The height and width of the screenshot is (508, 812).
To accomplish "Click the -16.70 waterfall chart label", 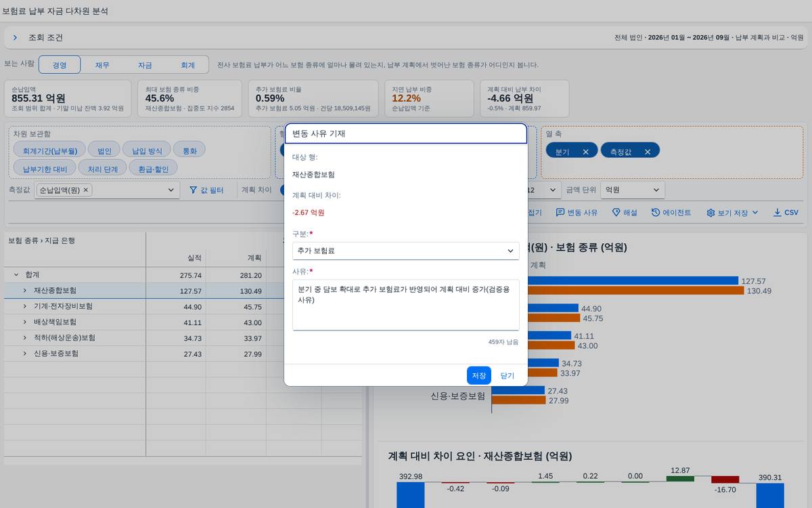I will [x=725, y=489].
